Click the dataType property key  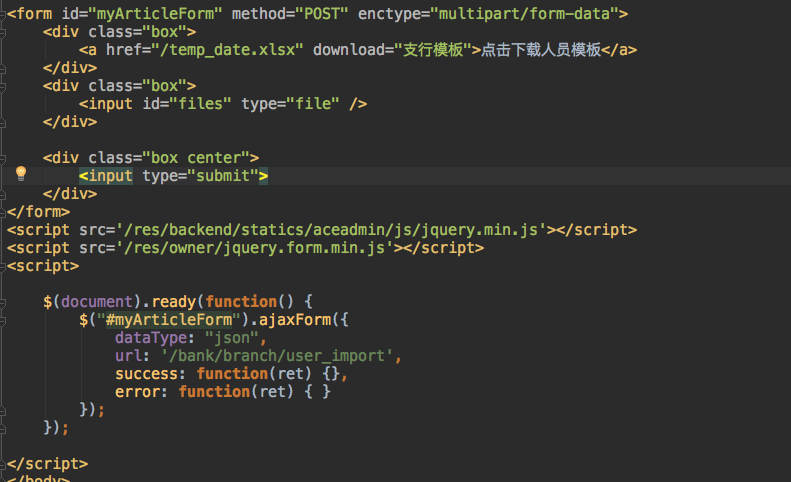[151, 338]
